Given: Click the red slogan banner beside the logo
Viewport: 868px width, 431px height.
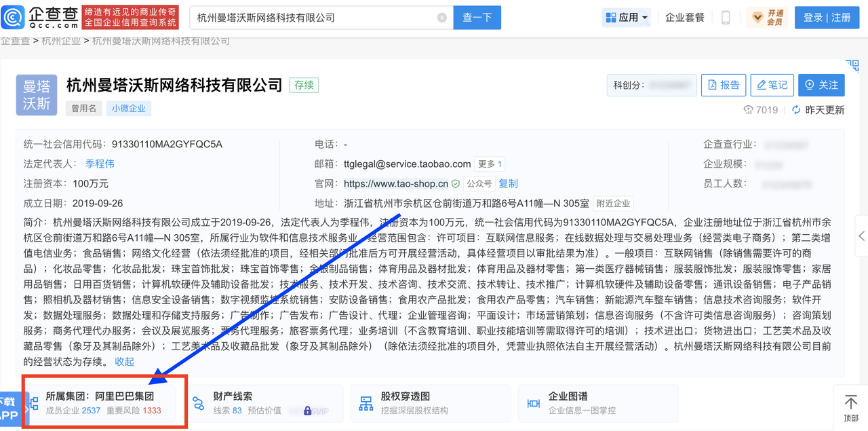Looking at the screenshot, I should pos(130,18).
